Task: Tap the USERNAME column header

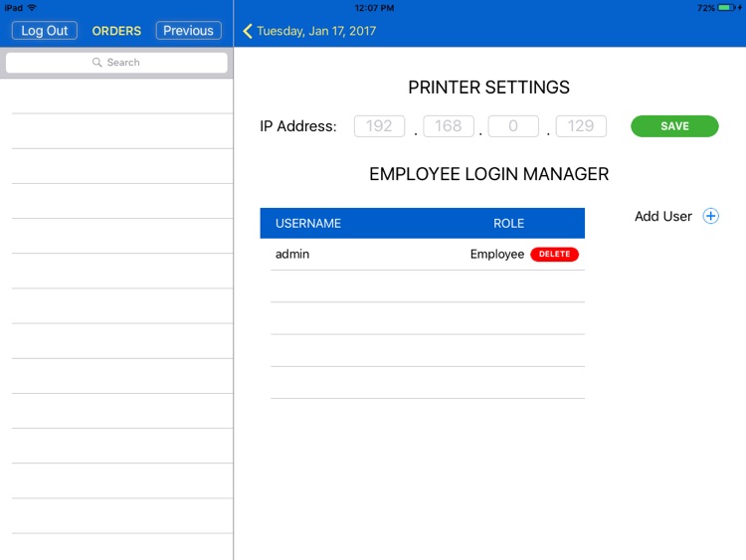Action: pos(307,223)
